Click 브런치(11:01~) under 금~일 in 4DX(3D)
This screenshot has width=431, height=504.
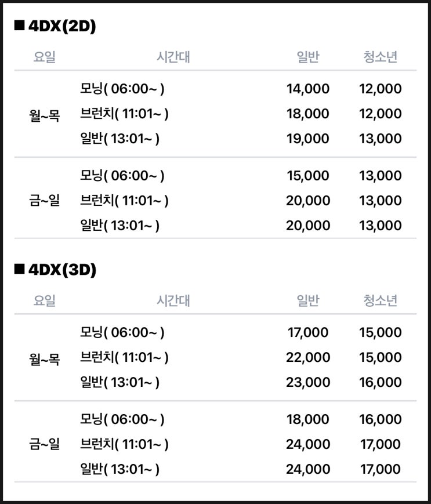tap(125, 445)
